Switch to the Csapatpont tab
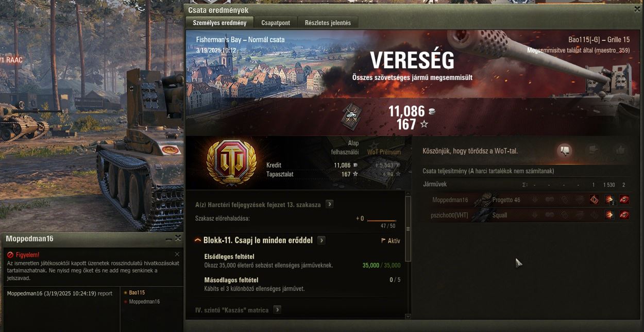The width and height of the screenshot is (644, 332). click(276, 23)
